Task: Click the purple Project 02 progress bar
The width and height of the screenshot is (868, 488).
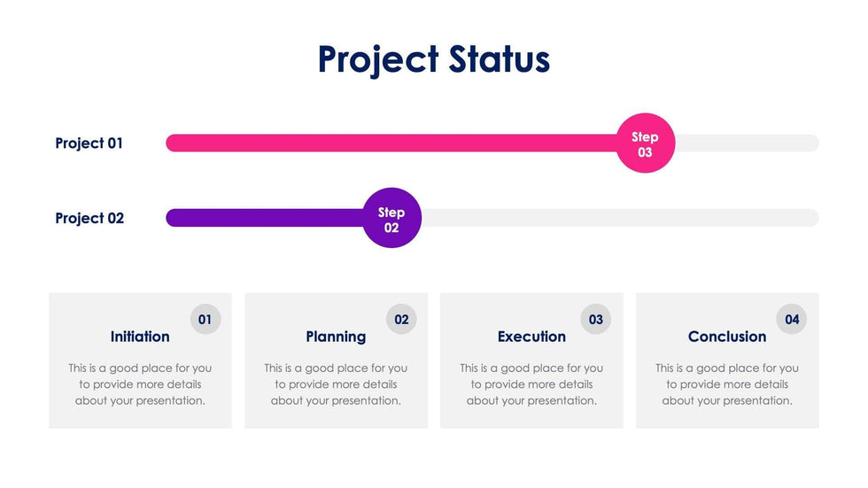Action: (264, 218)
